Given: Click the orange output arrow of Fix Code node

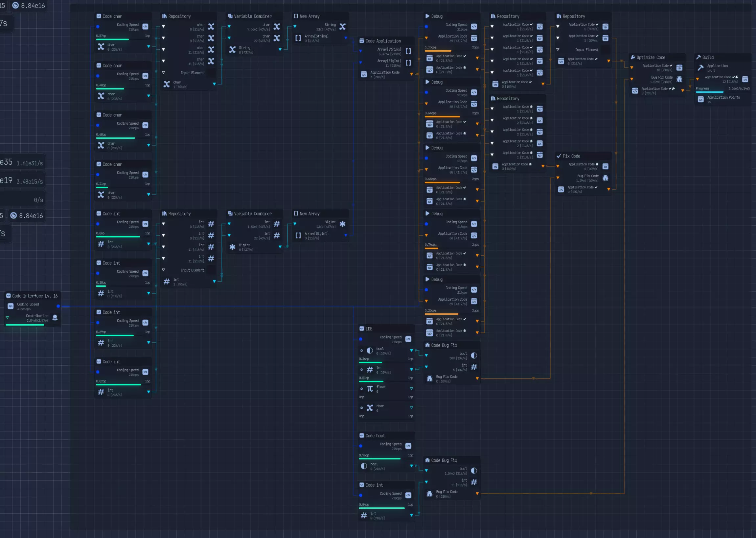Looking at the screenshot, I should click(608, 189).
